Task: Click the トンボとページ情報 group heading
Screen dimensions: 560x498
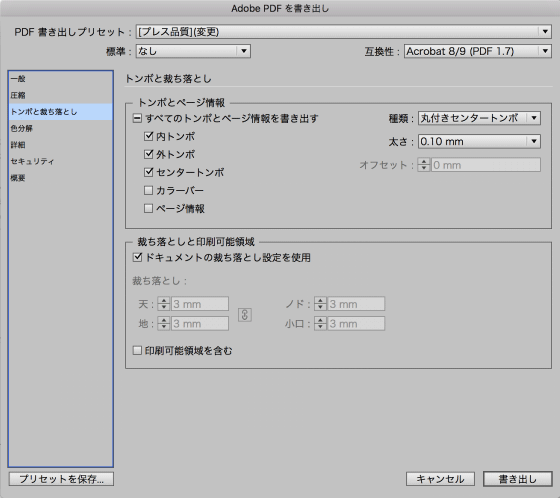Action: tap(181, 103)
